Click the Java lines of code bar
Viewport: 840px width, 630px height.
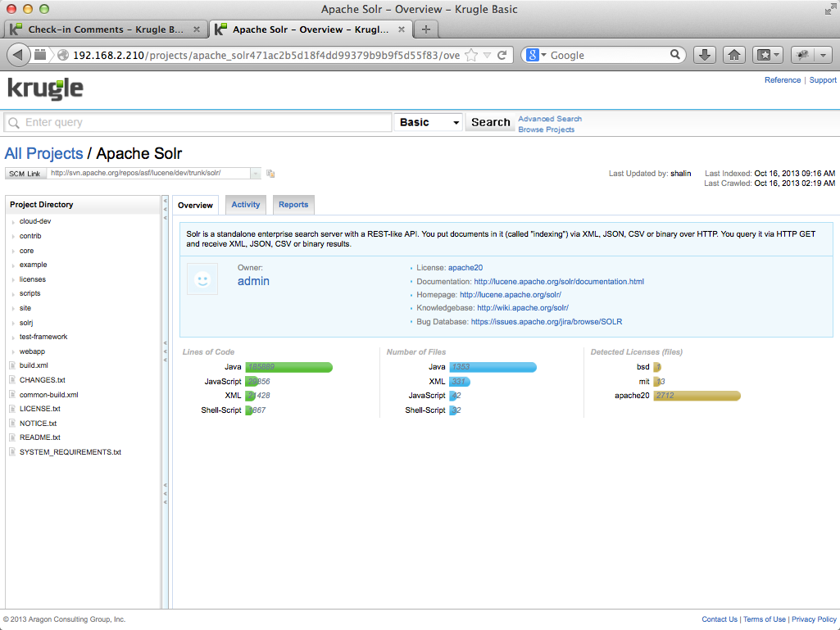pyautogui.click(x=289, y=367)
